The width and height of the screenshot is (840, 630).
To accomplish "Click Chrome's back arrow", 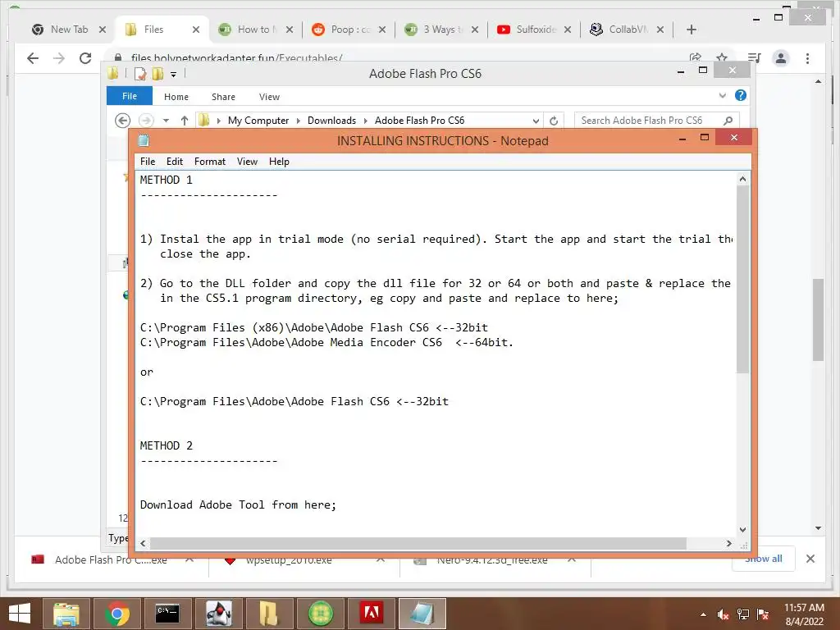I will [x=33, y=58].
